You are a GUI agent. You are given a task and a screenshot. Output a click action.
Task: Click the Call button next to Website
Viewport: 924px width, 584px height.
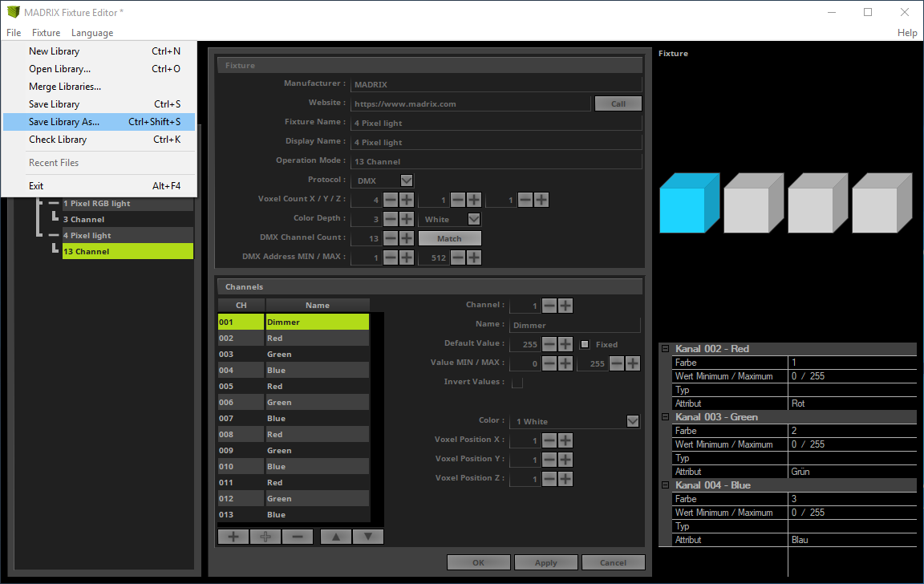tap(618, 103)
